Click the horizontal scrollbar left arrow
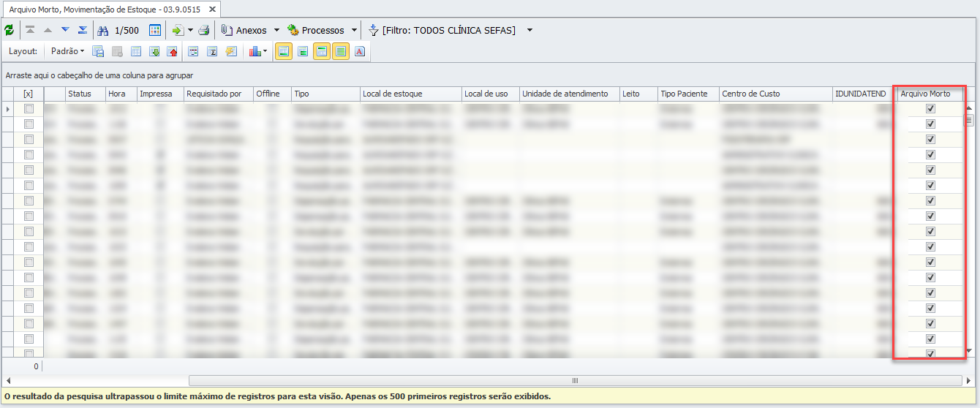 click(x=8, y=380)
